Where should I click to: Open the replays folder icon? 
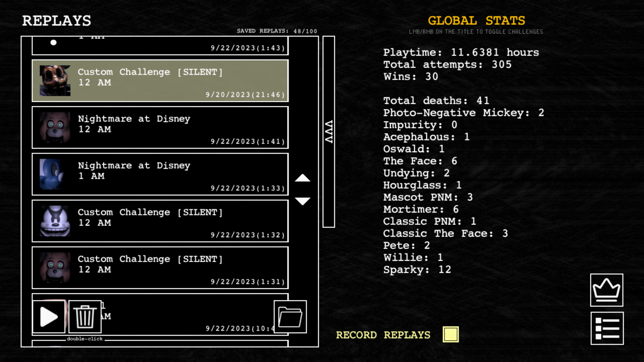(290, 317)
